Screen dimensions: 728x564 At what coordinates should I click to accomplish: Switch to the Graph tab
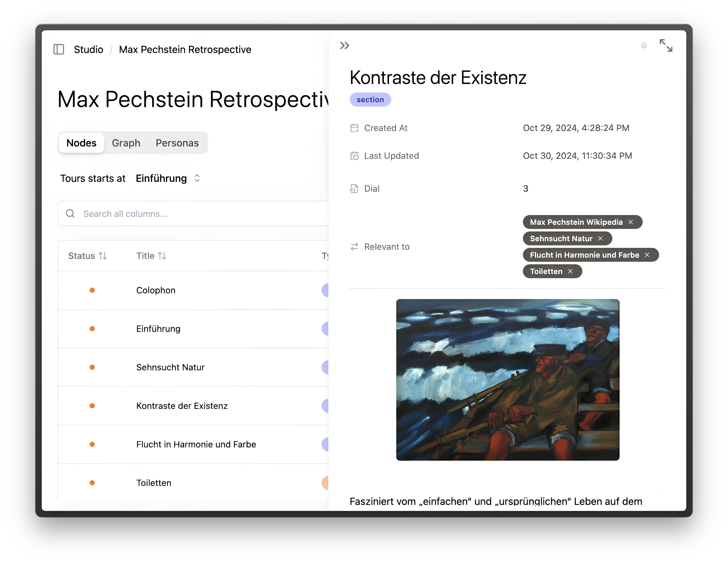(126, 143)
